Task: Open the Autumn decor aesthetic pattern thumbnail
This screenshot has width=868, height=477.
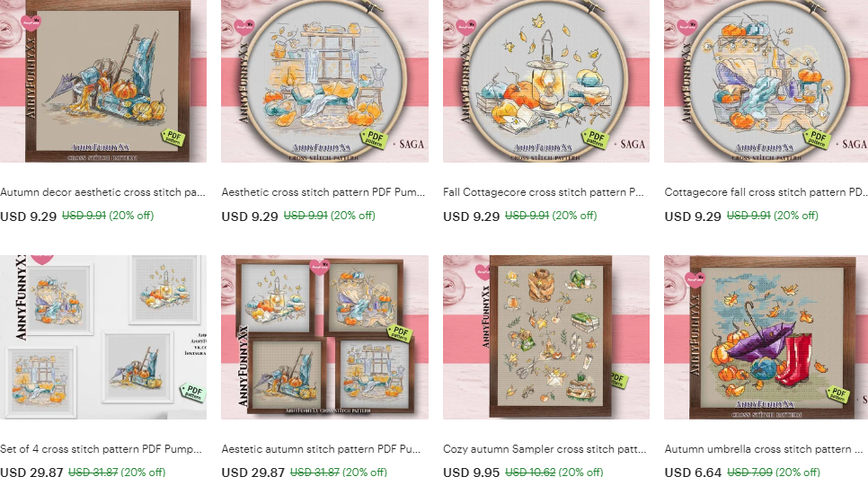Action: tap(103, 81)
